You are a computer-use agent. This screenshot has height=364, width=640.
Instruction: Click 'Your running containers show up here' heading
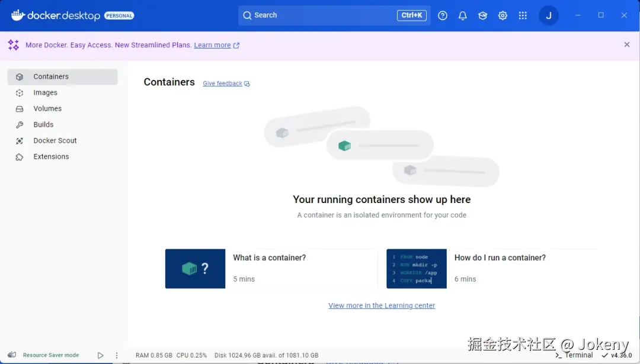click(x=382, y=199)
